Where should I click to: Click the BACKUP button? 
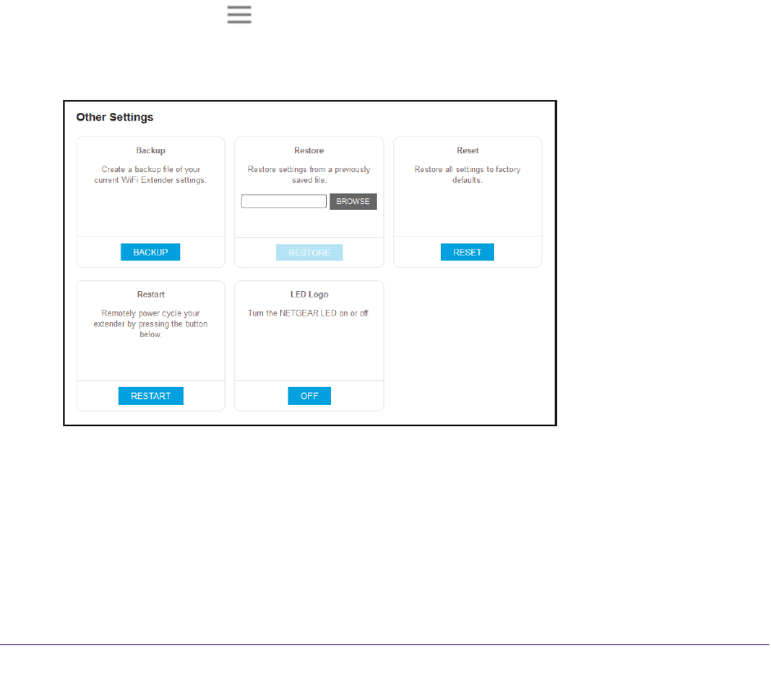(151, 252)
